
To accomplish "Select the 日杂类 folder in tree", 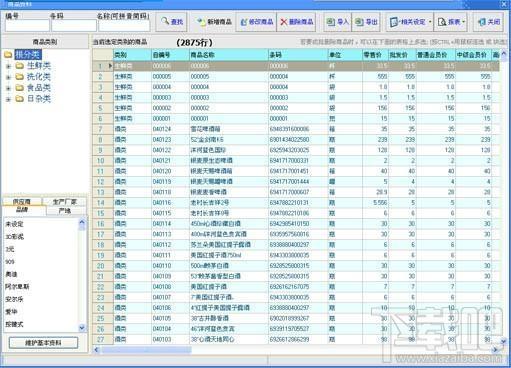I will [x=38, y=99].
